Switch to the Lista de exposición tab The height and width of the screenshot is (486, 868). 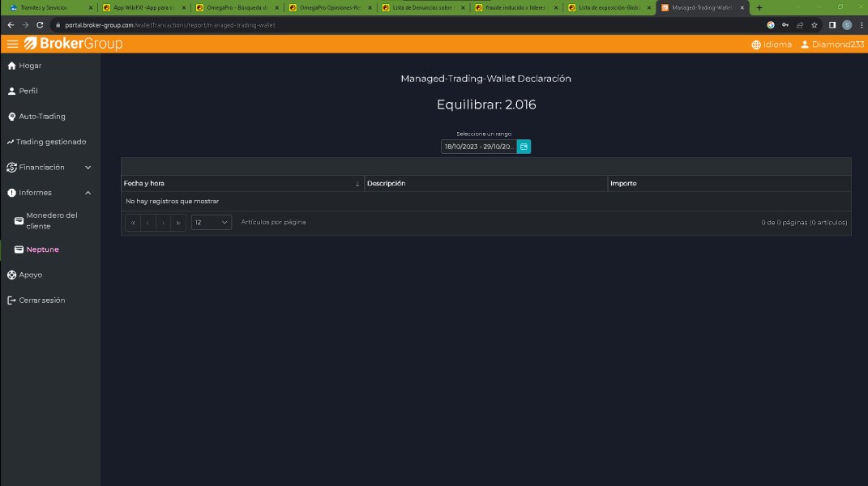click(608, 8)
